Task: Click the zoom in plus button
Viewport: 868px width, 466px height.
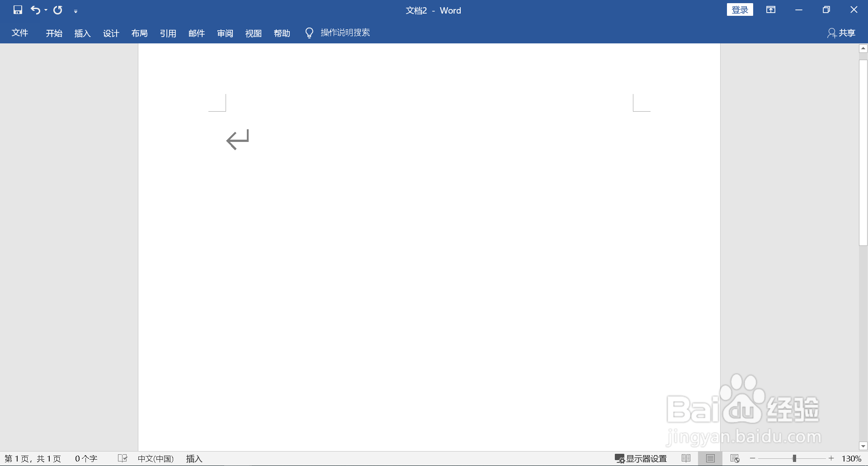Action: pos(831,458)
